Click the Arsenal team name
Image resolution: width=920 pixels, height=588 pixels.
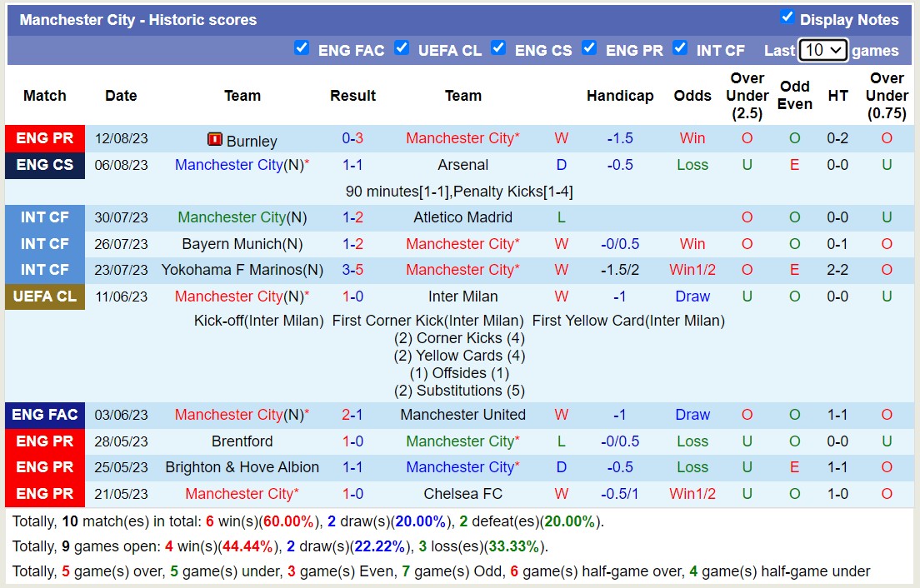(x=462, y=165)
